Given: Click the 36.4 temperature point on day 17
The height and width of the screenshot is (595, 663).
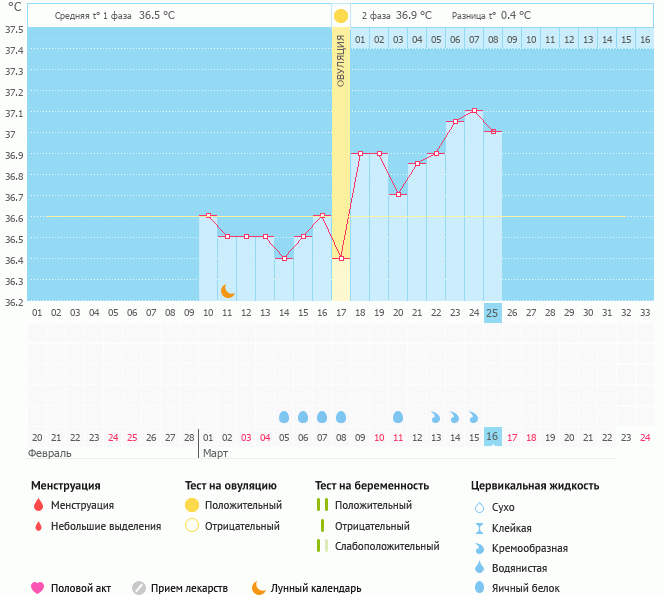Looking at the screenshot, I should click(341, 258).
